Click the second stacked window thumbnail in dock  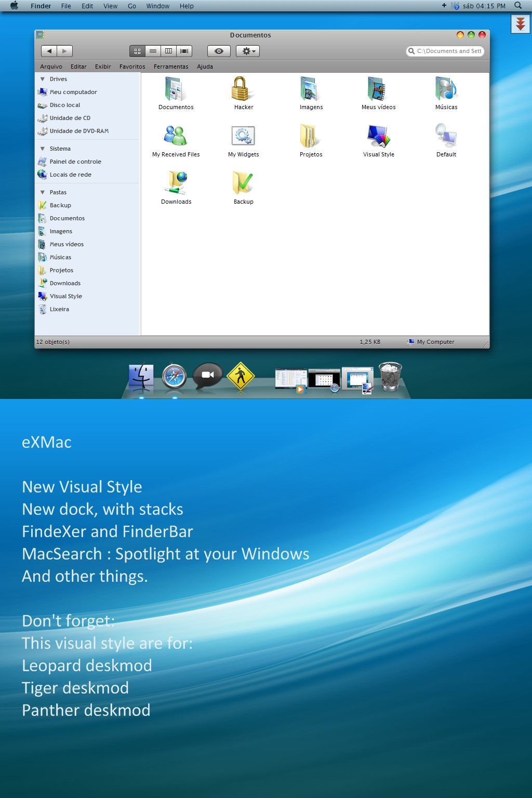point(324,380)
